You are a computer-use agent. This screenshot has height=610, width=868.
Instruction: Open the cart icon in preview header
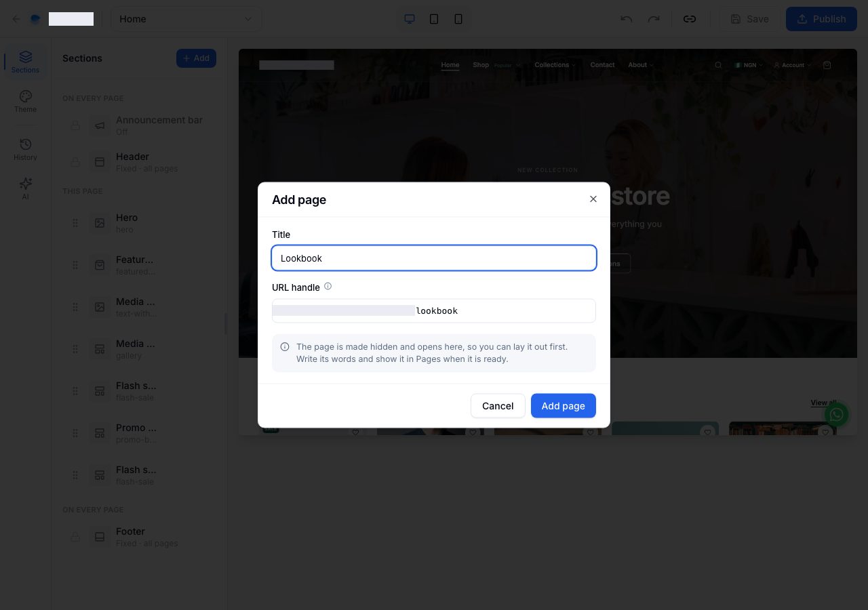coord(827,65)
